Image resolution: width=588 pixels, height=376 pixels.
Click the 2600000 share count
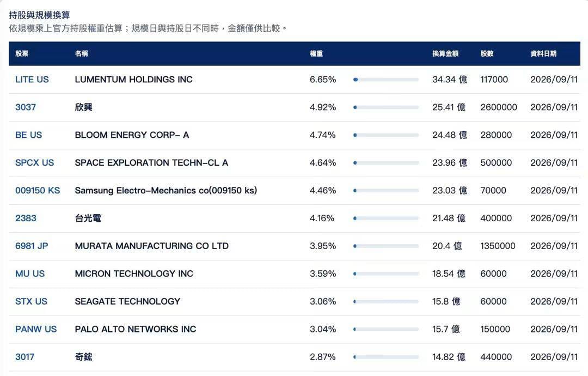[499, 107]
